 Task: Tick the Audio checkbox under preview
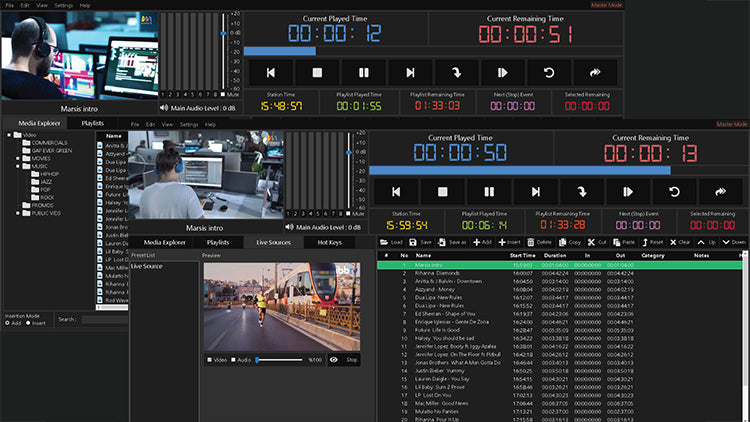[235, 359]
